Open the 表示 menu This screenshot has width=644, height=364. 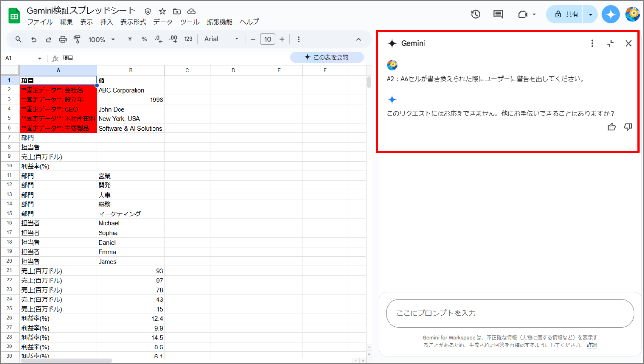[86, 22]
